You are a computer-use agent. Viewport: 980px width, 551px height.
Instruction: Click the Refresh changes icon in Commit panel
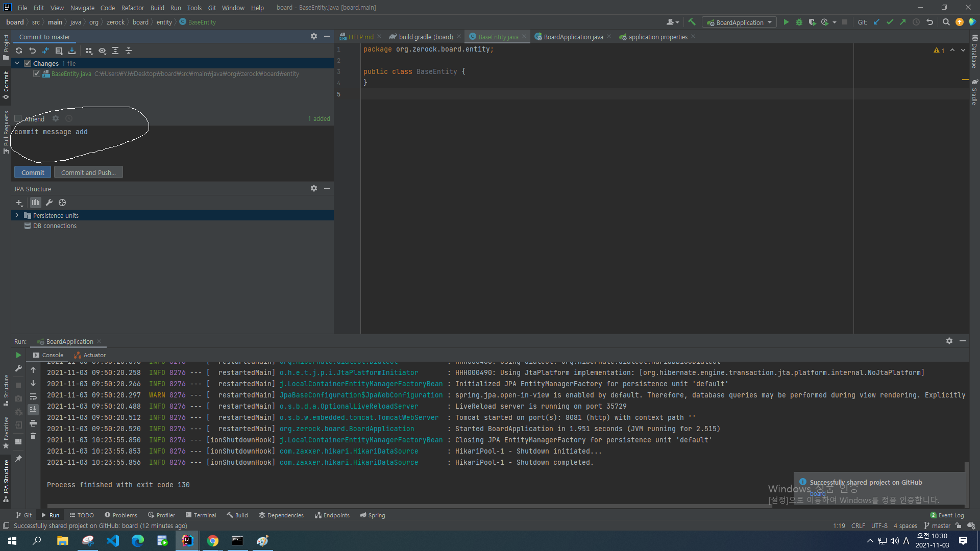coord(19,51)
